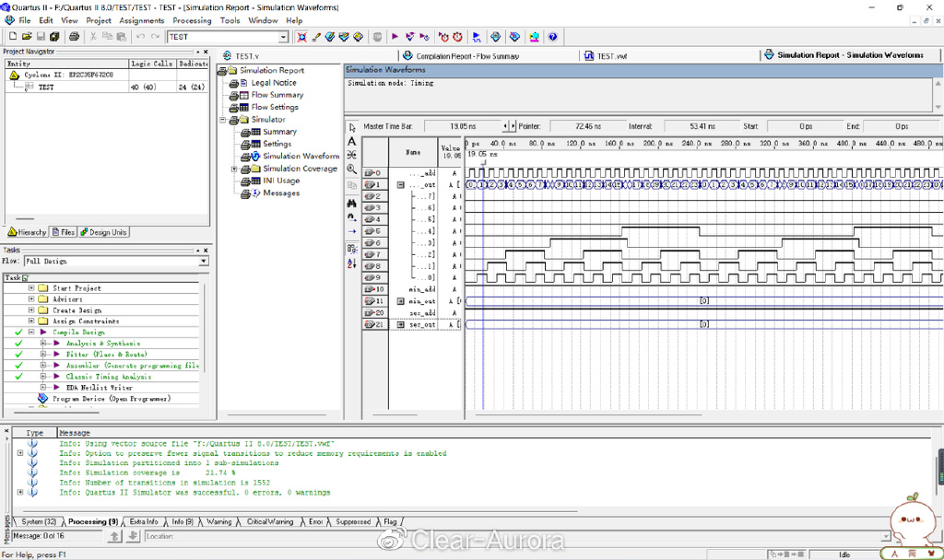Open the File menu
The height and width of the screenshot is (560, 944).
coord(25,20)
